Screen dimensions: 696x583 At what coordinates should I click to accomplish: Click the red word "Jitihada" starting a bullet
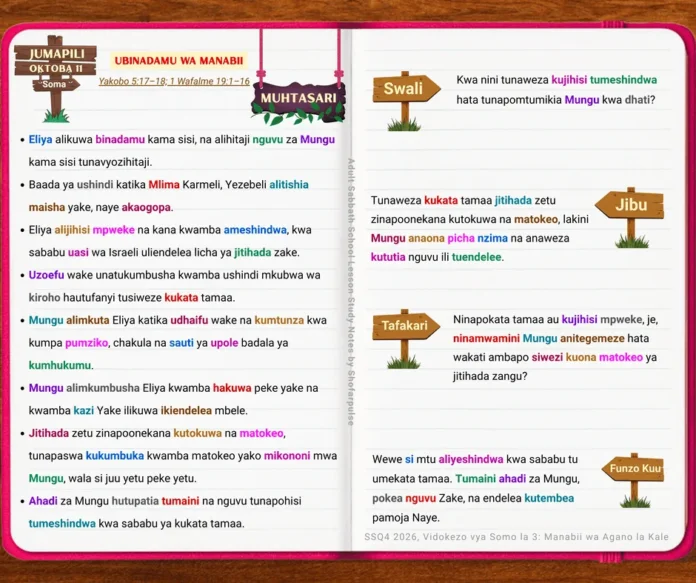tap(49, 433)
